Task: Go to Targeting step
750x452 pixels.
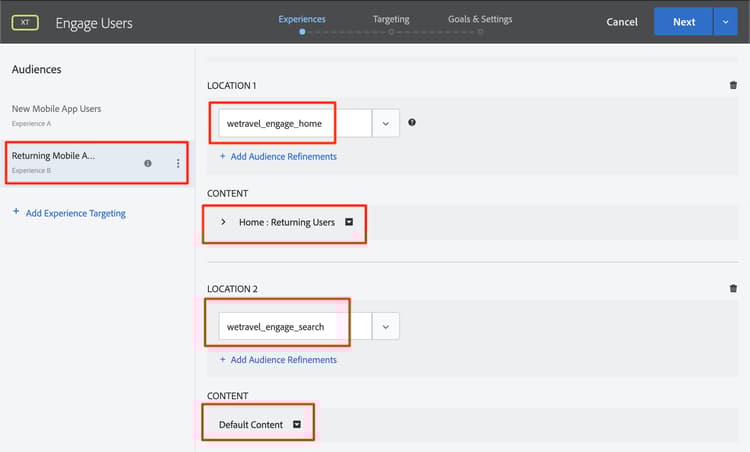Action: tap(391, 19)
